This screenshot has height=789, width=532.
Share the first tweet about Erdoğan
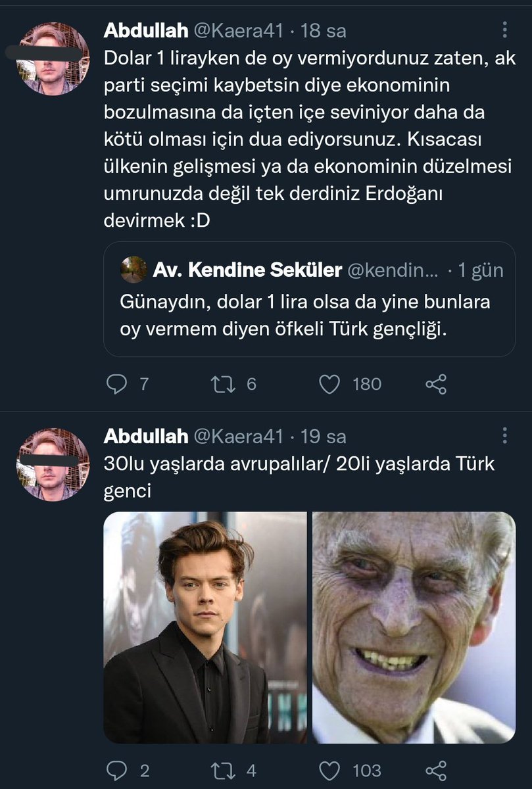437,384
